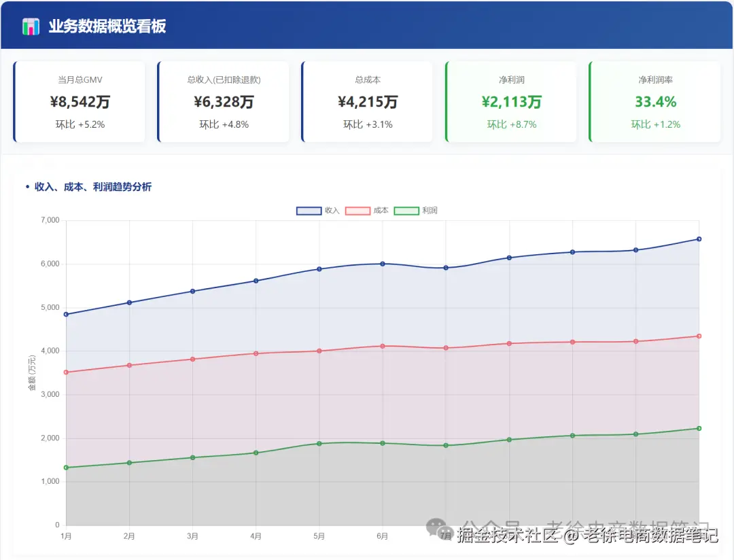Click the bar chart dashboard logo icon

click(x=31, y=27)
